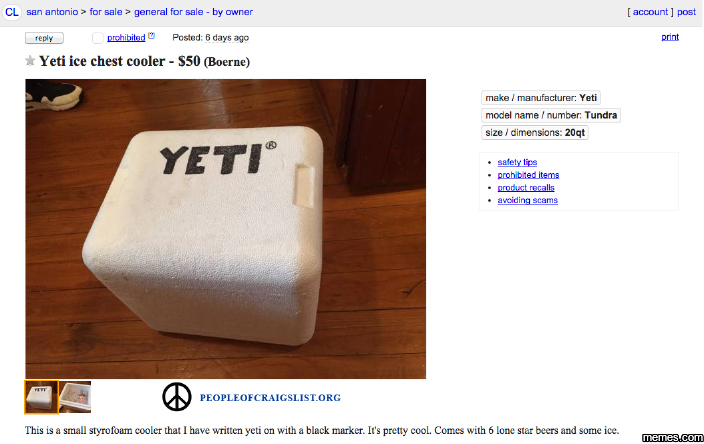The width and height of the screenshot is (704, 444).
Task: Open the main Yeti cooler photo
Action: click(x=225, y=229)
